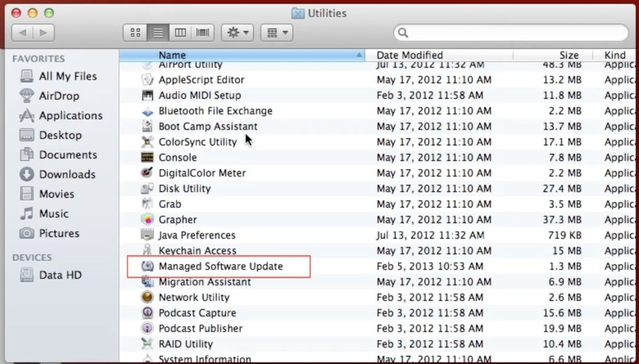
Task: Click the Managed Software Update icon
Action: tap(147, 266)
